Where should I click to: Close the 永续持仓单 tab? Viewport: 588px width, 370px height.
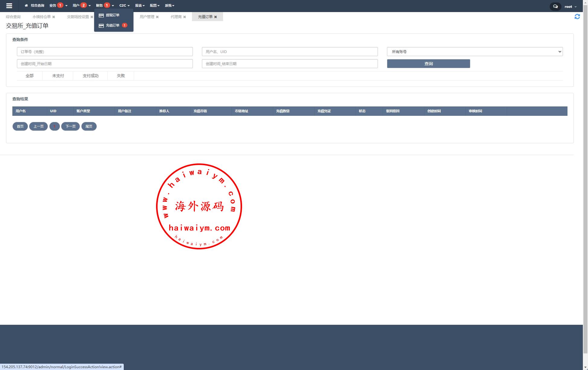[x=54, y=17]
